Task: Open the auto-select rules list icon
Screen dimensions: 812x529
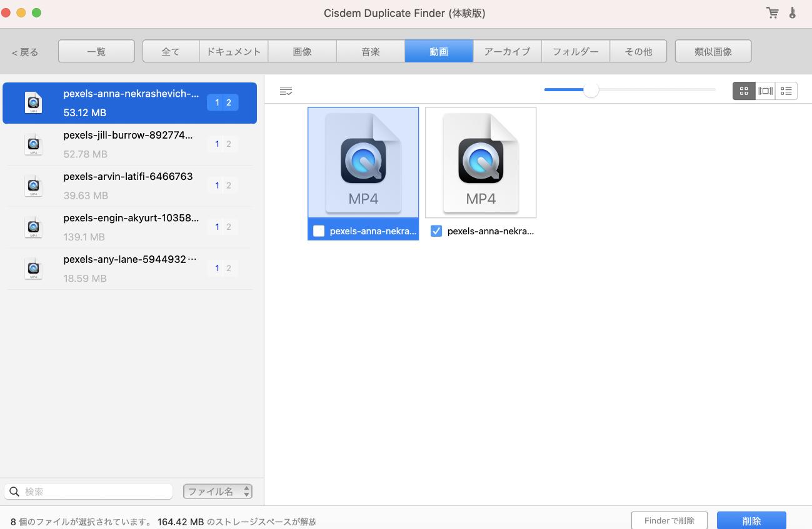Action: pos(286,91)
